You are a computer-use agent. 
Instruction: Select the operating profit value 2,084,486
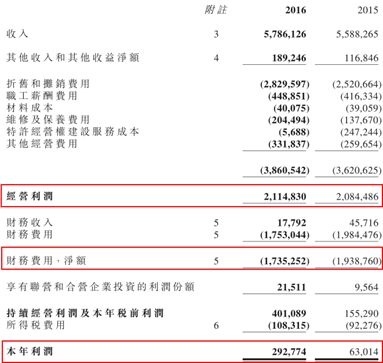click(357, 197)
